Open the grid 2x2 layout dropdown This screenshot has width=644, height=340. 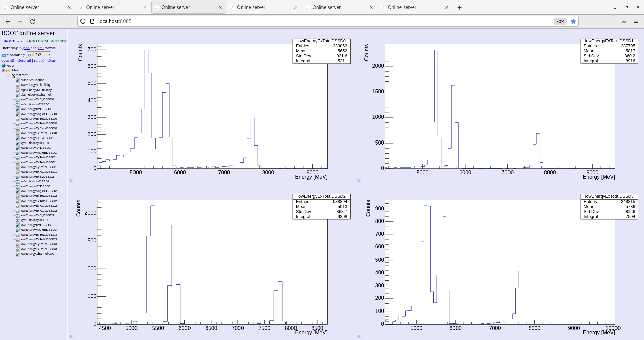click(39, 55)
